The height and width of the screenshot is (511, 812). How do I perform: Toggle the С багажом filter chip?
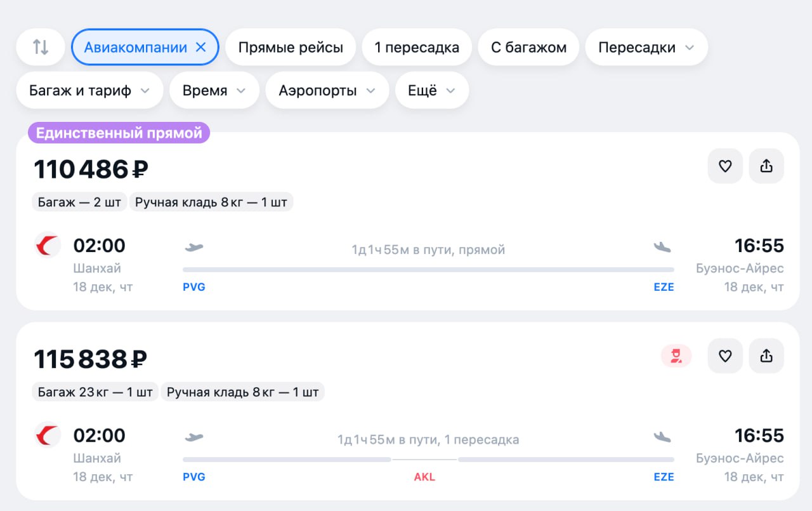pyautogui.click(x=528, y=47)
